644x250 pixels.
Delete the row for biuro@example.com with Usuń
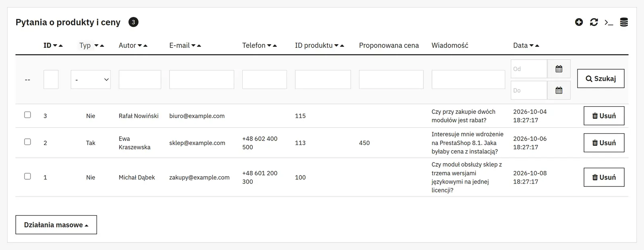(x=604, y=116)
